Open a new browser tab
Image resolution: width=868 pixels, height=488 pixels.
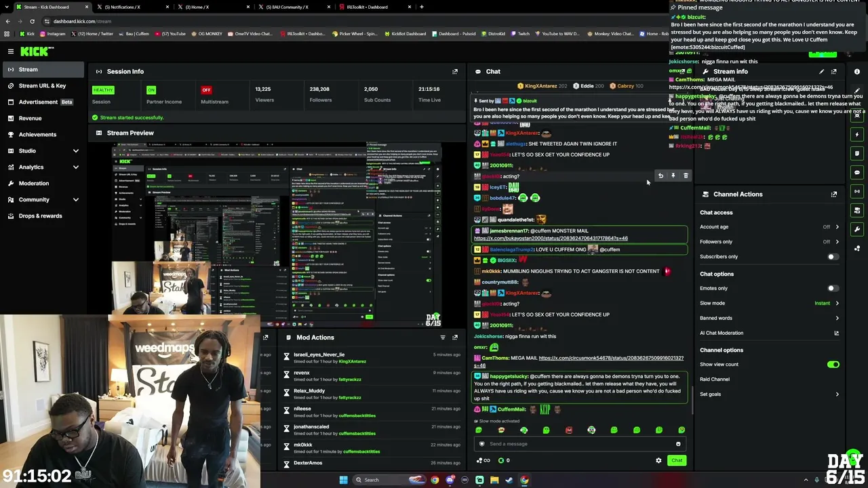click(422, 7)
